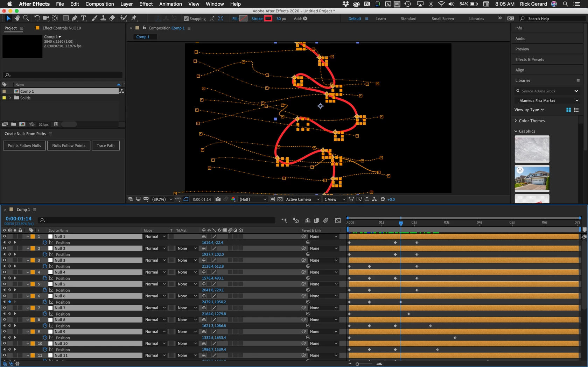Select the Puppet Pin tool
This screenshot has height=367, width=588.
134,18
